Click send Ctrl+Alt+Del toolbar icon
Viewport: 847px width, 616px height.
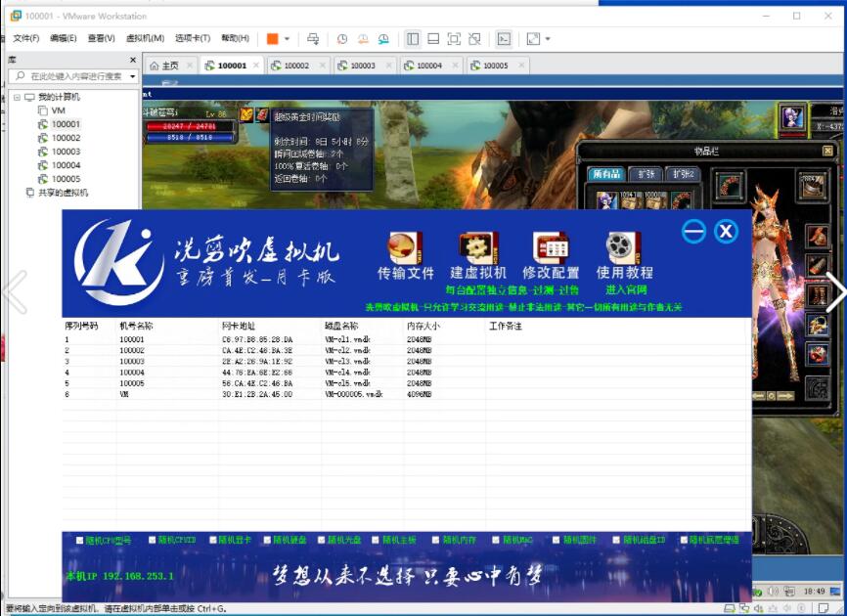pyautogui.click(x=313, y=38)
